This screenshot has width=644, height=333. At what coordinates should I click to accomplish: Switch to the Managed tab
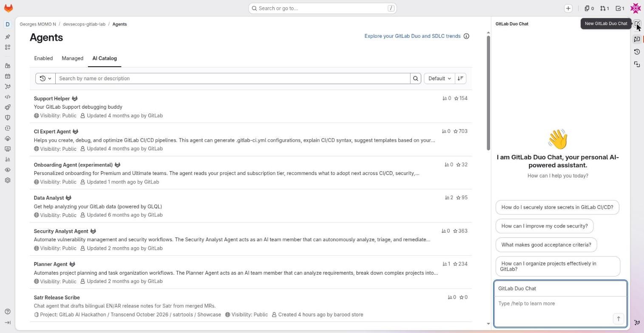click(72, 59)
